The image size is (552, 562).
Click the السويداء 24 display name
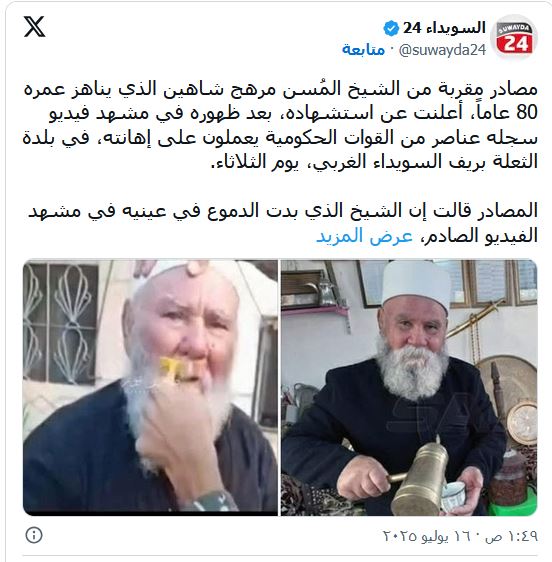point(444,28)
